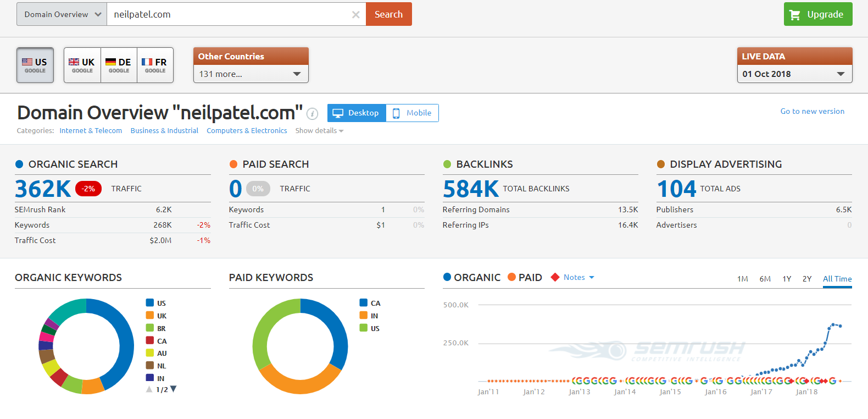This screenshot has height=419, width=868.
Task: Open Internet & Telecom category
Action: pos(91,131)
